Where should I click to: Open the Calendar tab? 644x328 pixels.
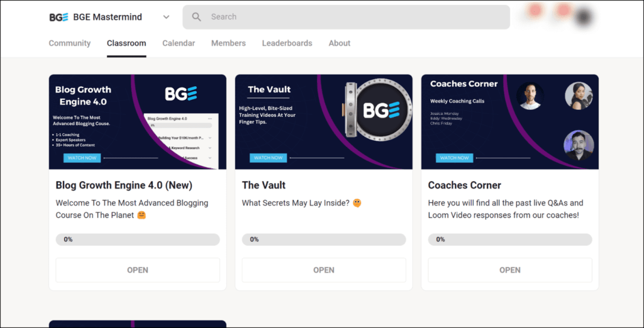[179, 43]
